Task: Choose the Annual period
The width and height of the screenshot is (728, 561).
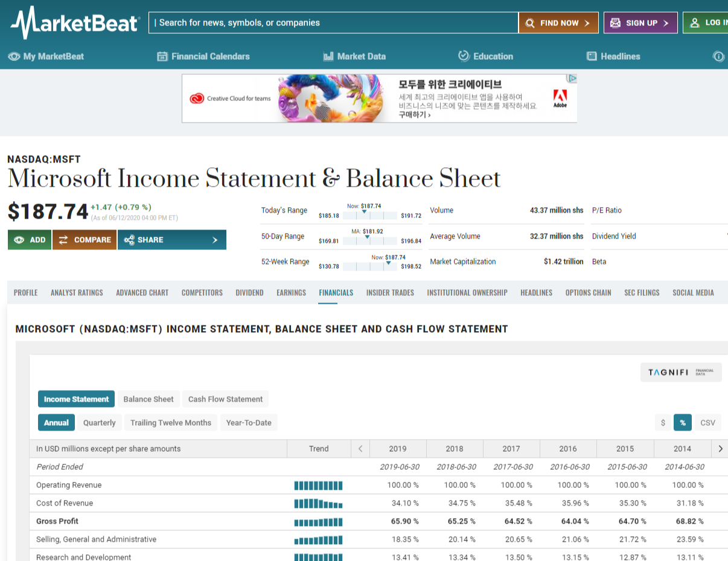Action: 56,423
